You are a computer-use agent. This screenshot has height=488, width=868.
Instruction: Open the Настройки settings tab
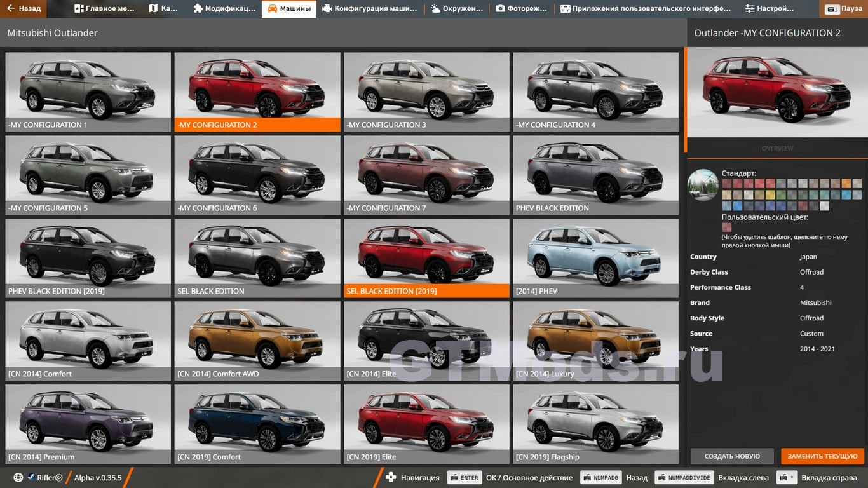(770, 9)
